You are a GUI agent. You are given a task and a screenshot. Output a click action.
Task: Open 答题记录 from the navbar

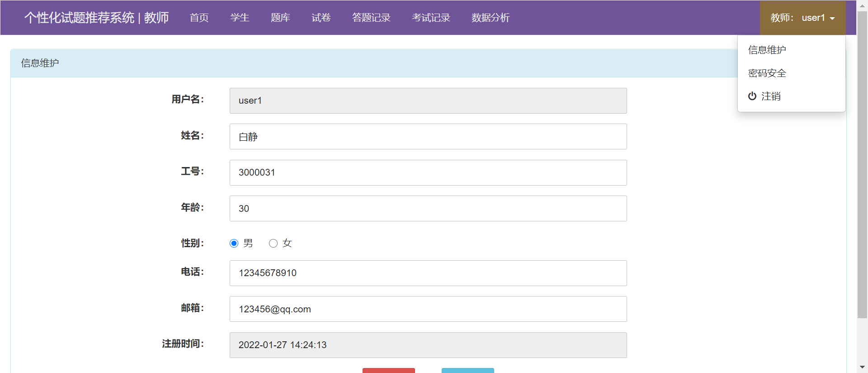pyautogui.click(x=372, y=18)
